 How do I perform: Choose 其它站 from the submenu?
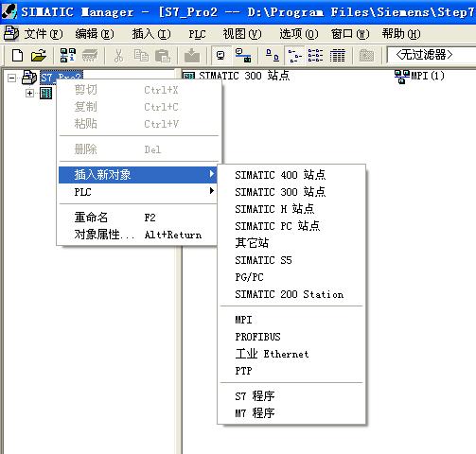(x=291, y=243)
